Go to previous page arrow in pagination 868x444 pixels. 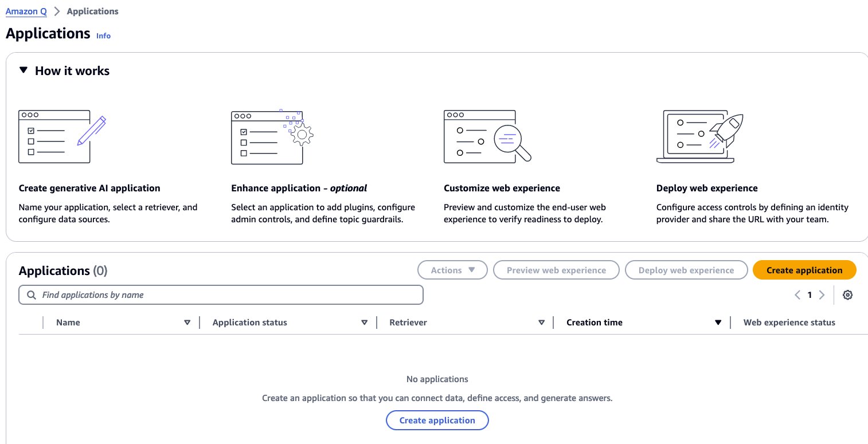(797, 295)
